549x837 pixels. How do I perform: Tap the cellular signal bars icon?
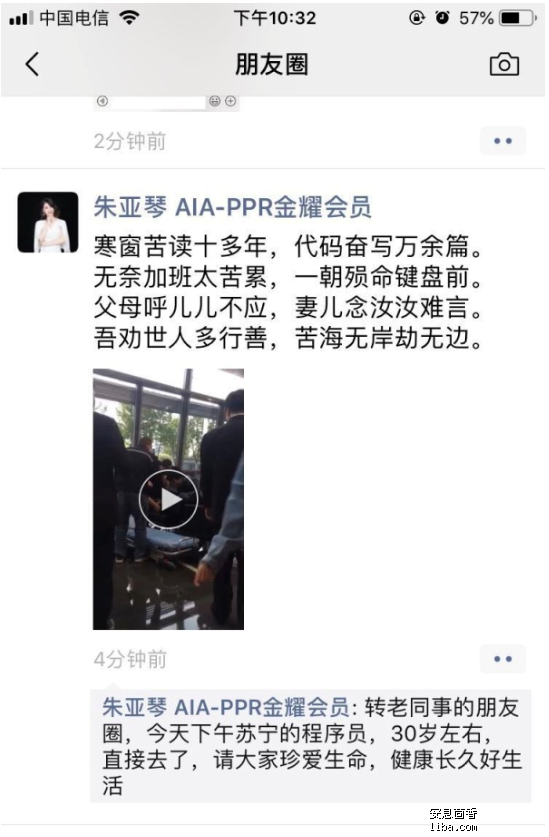pos(21,19)
